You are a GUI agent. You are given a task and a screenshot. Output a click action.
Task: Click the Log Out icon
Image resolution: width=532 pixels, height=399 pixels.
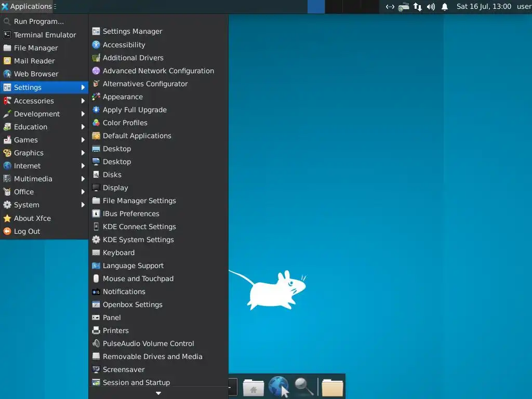7,231
